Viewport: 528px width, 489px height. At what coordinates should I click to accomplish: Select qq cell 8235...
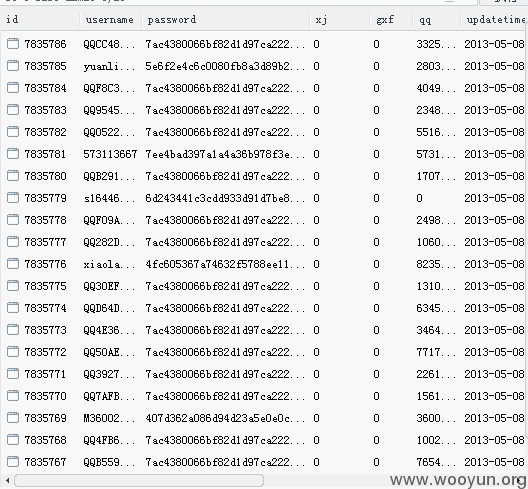436,264
